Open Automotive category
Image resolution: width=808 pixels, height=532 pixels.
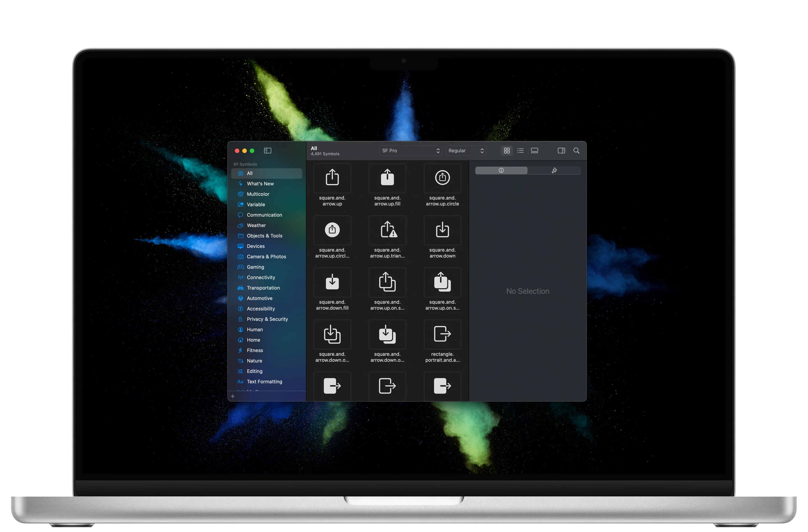tap(267, 298)
